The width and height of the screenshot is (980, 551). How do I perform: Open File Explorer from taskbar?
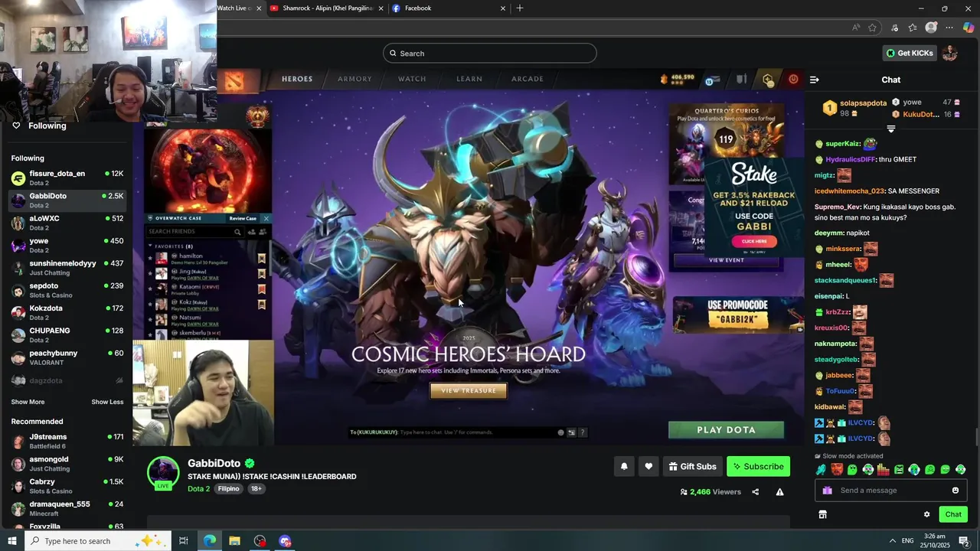point(234,541)
